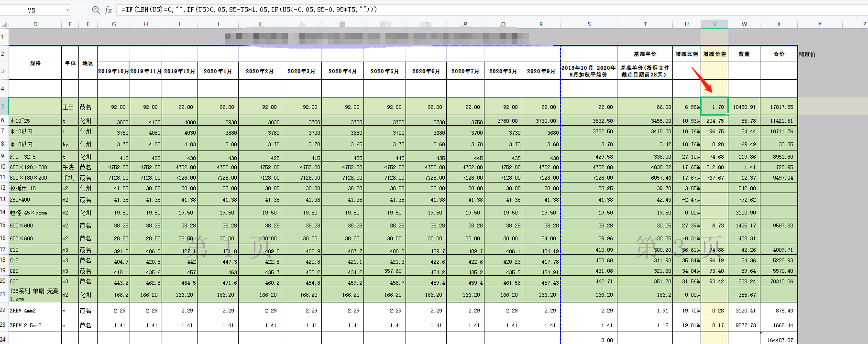Click the 2020年9月 month header
This screenshot has width=868, height=344.
click(541, 71)
